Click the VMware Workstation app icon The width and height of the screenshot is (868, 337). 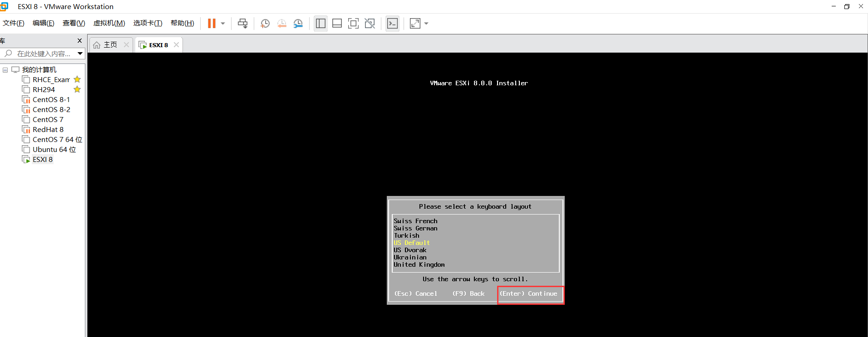coord(4,6)
